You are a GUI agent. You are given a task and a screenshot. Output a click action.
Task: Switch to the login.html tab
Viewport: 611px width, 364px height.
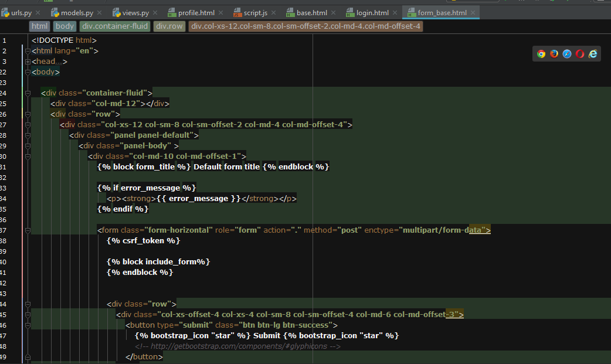coord(372,12)
